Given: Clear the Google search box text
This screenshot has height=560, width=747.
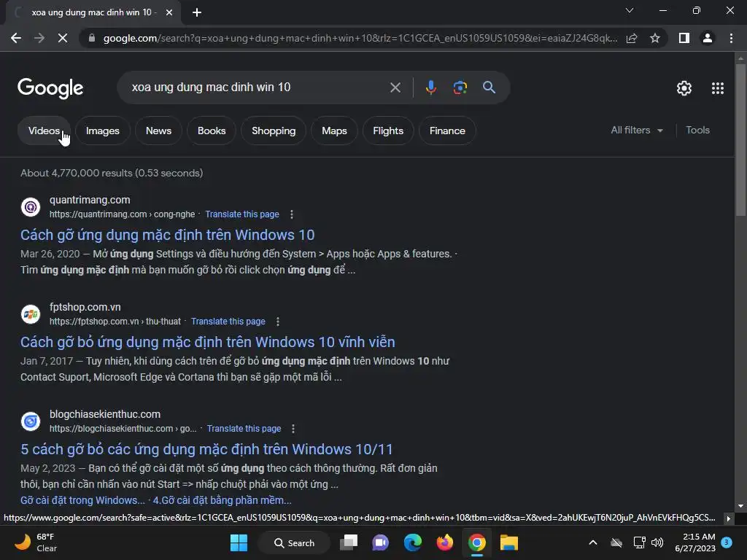Looking at the screenshot, I should pyautogui.click(x=395, y=87).
